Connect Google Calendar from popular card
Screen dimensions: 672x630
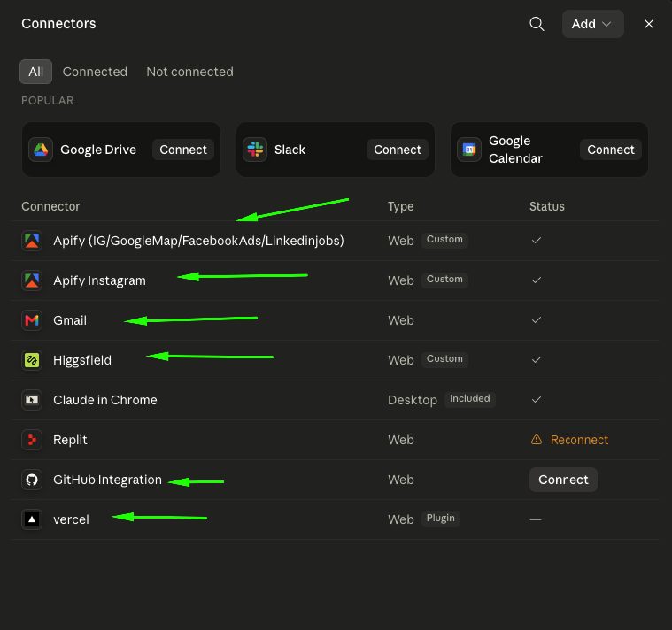point(610,150)
